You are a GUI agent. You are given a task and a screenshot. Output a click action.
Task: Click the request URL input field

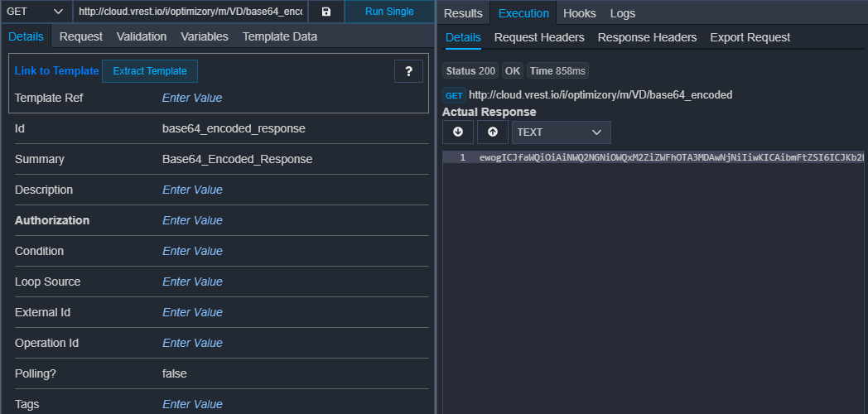point(190,12)
